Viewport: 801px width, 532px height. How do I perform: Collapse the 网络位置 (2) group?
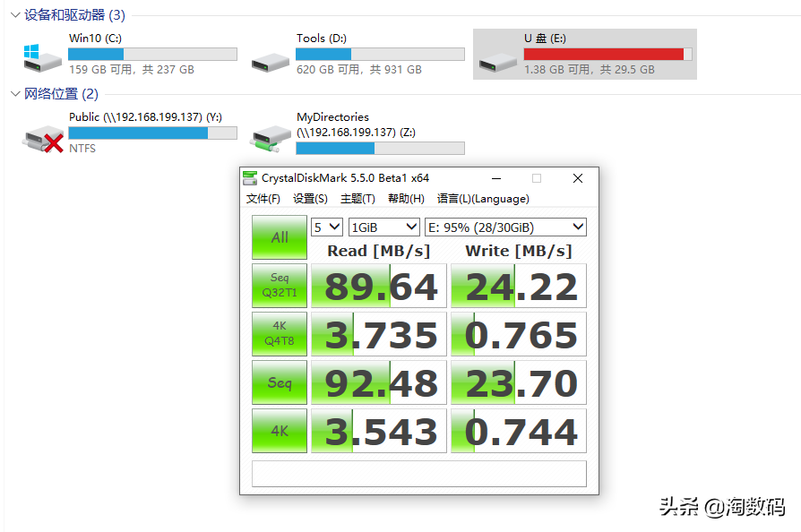15,93
